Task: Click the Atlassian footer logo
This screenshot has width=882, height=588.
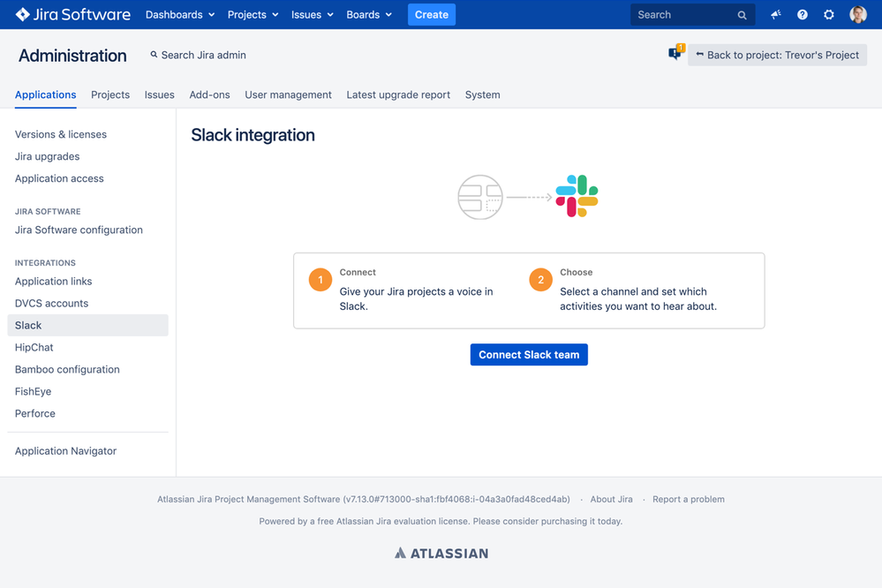Action: (x=441, y=553)
